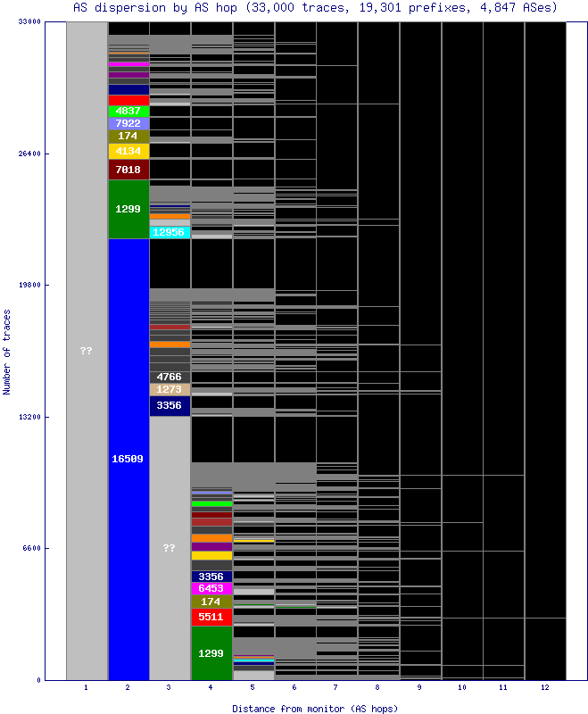Click the bright green 4837 block
The height and width of the screenshot is (714, 588).
pyautogui.click(x=128, y=111)
